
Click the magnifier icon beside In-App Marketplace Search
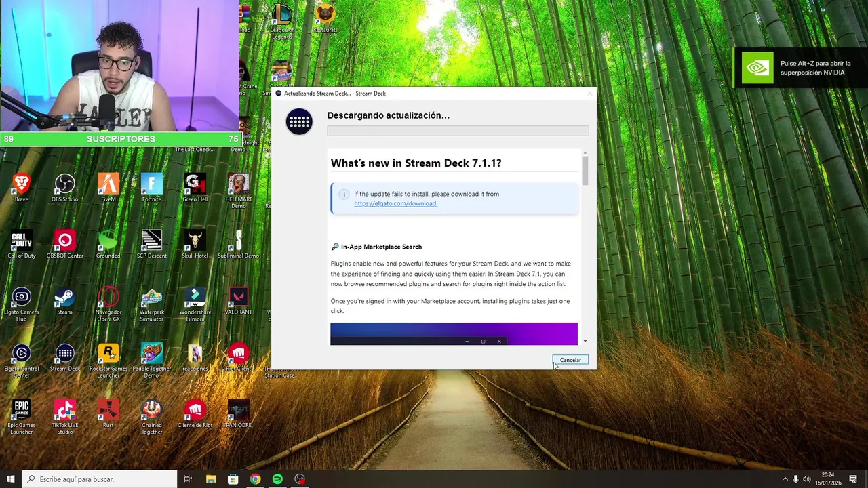coord(335,247)
